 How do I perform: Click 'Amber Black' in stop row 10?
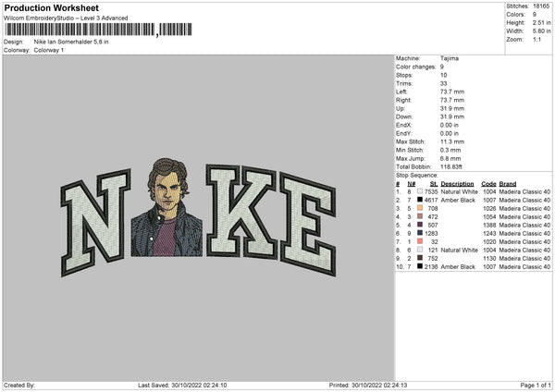(458, 267)
